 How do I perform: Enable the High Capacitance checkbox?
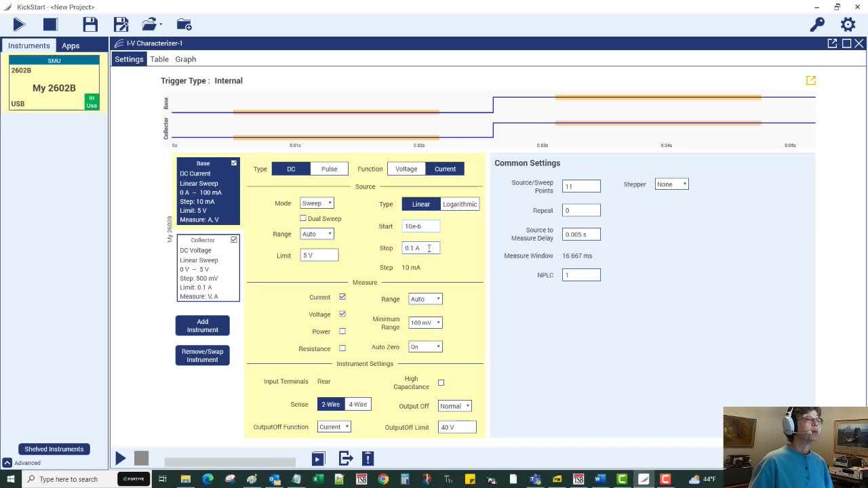tap(441, 382)
